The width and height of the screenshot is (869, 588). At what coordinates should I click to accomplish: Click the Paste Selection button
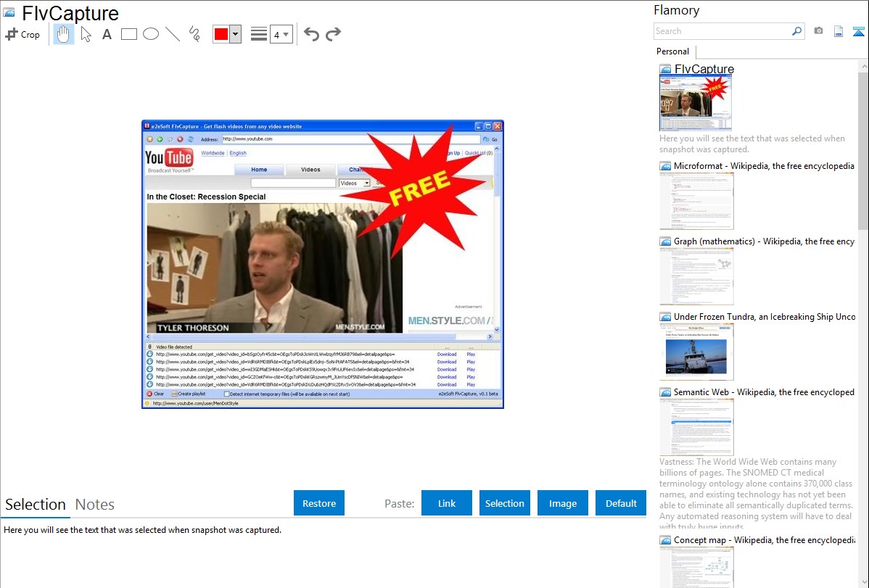click(504, 503)
